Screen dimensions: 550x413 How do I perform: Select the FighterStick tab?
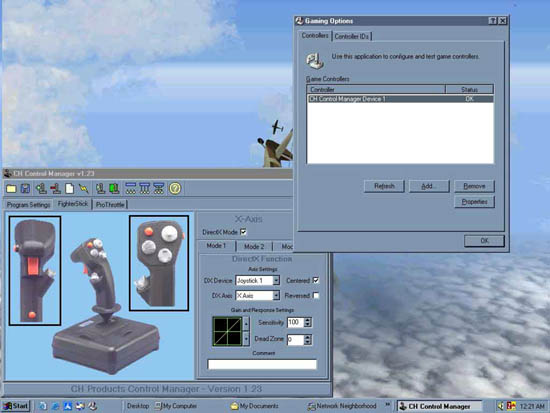pos(73,204)
